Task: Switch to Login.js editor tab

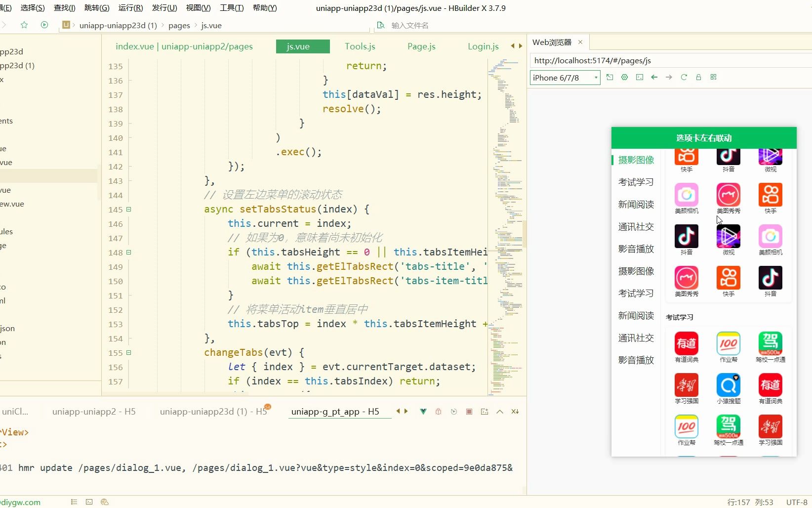Action: click(x=483, y=46)
